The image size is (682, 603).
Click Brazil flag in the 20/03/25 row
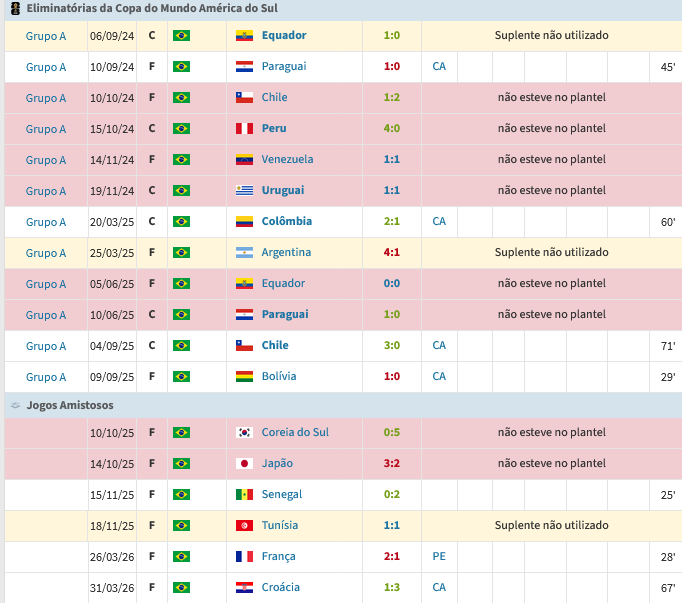click(181, 221)
